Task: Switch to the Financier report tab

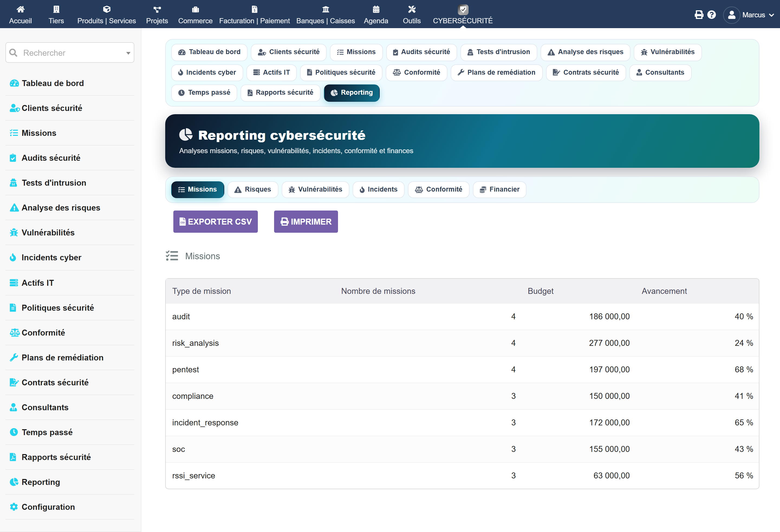Action: [x=499, y=189]
